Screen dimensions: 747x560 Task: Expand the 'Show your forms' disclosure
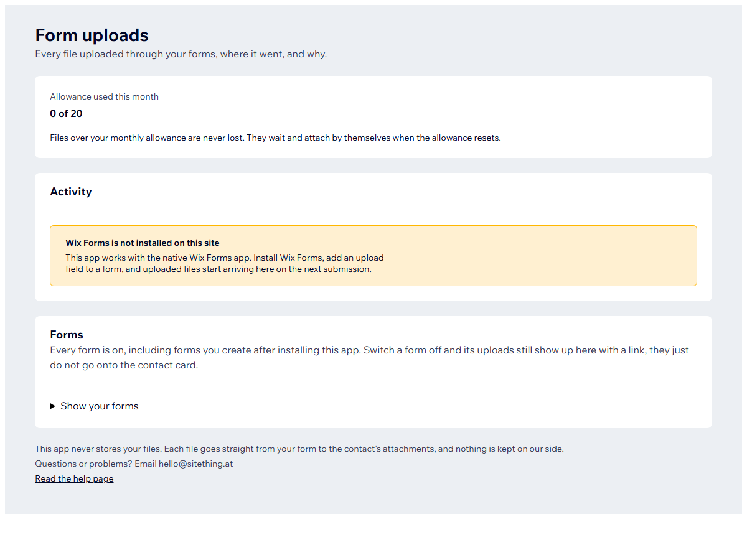pyautogui.click(x=95, y=406)
